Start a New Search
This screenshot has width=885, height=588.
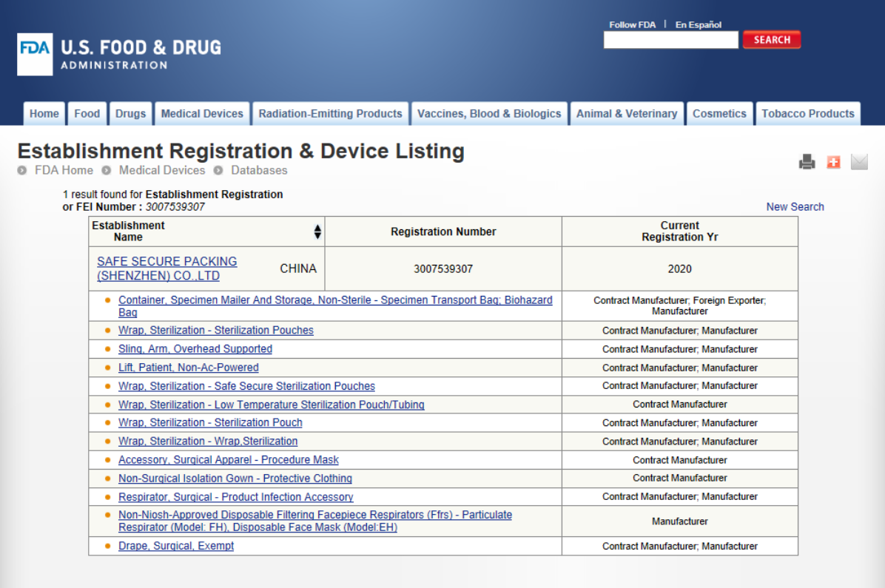point(795,206)
